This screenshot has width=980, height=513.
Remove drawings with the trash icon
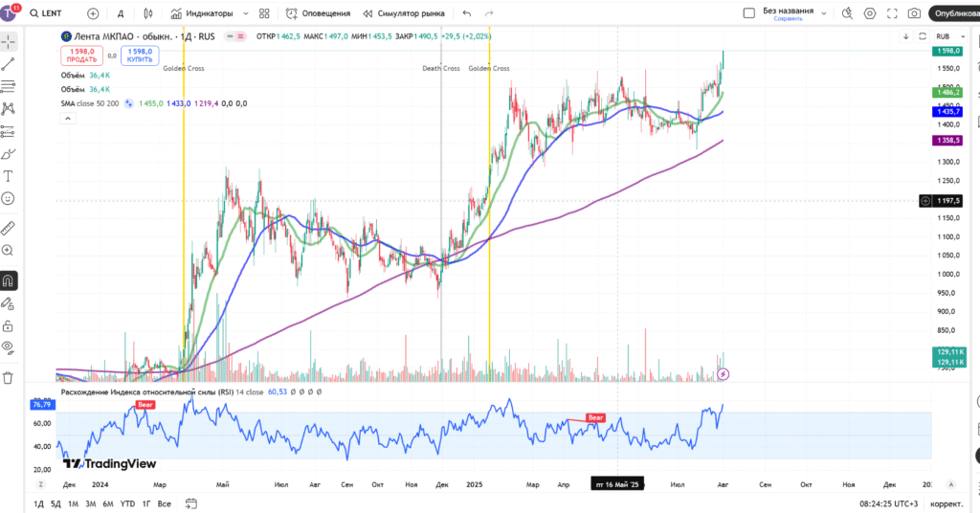coord(8,377)
